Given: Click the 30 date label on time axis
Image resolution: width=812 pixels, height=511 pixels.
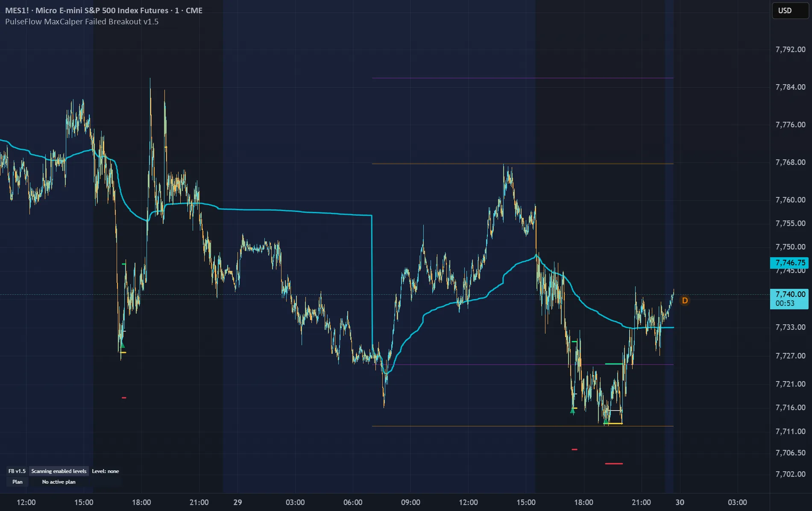Looking at the screenshot, I should point(680,502).
